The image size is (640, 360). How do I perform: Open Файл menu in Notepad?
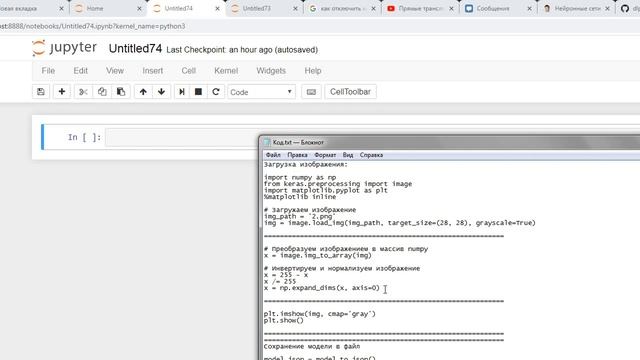click(273, 155)
